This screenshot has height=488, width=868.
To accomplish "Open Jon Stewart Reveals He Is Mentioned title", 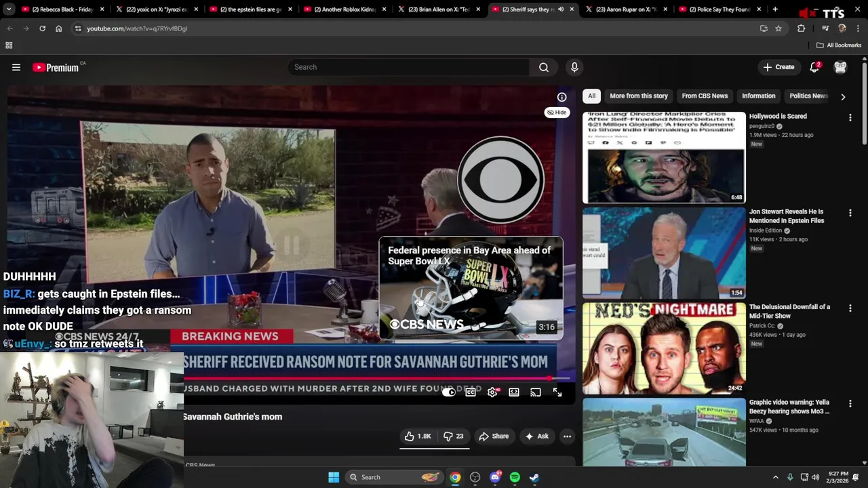I will tap(787, 216).
